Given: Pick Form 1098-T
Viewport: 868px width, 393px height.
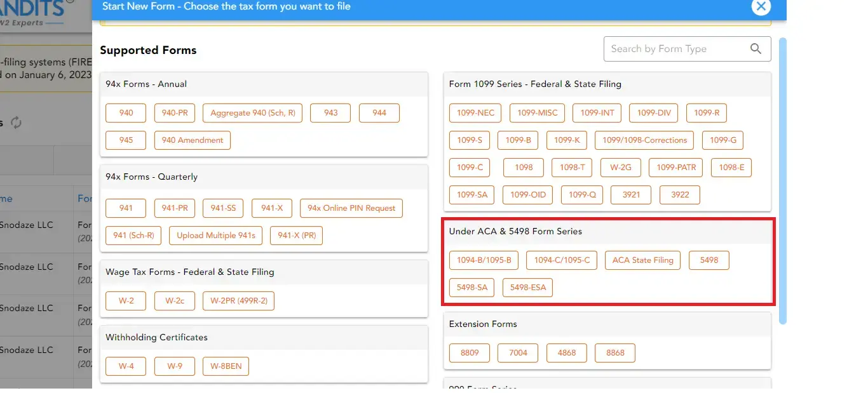Looking at the screenshot, I should click(572, 168).
